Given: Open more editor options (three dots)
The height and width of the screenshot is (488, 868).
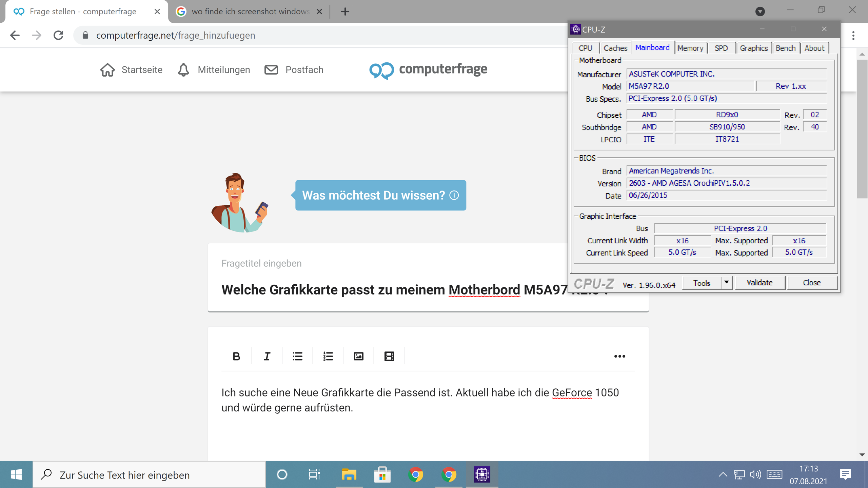Looking at the screenshot, I should pos(619,356).
